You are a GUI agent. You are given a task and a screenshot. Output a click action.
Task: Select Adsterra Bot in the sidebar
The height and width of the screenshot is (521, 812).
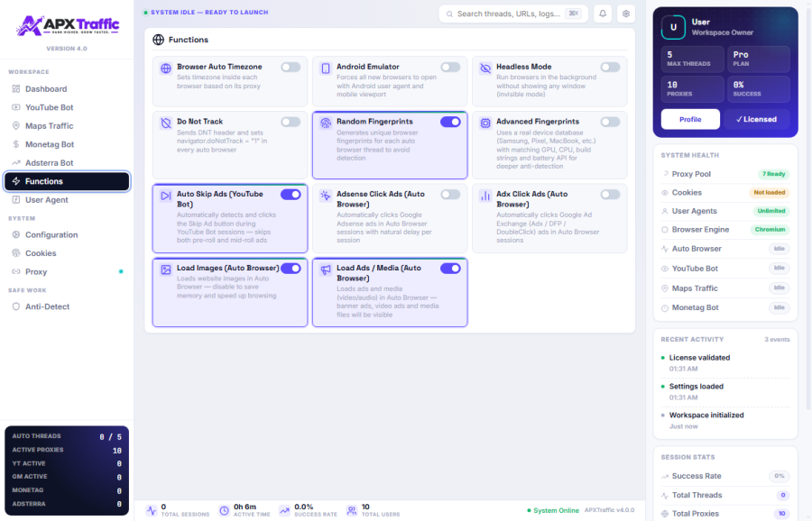67,162
